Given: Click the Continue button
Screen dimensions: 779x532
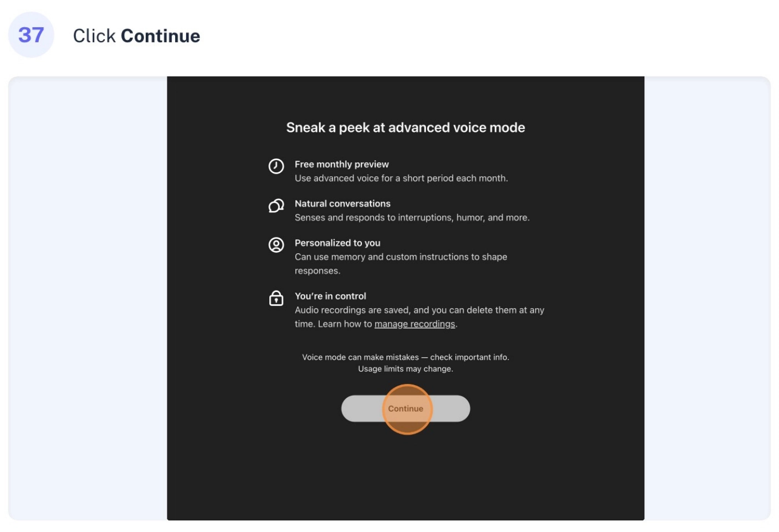Looking at the screenshot, I should [406, 408].
